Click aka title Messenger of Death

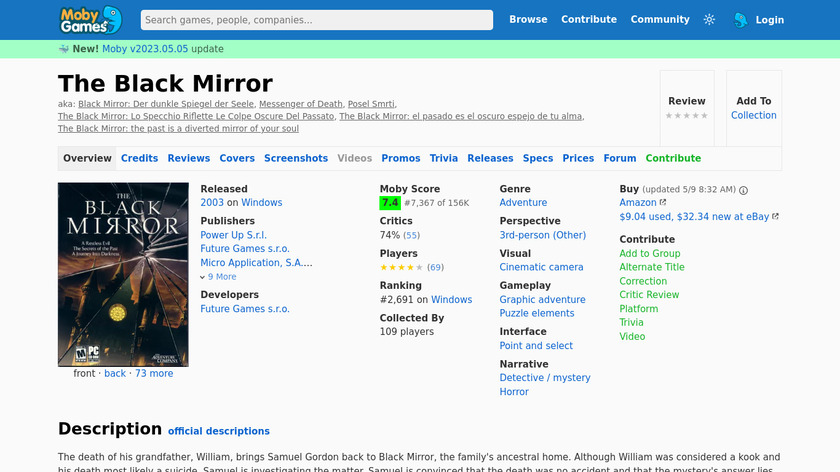point(301,104)
